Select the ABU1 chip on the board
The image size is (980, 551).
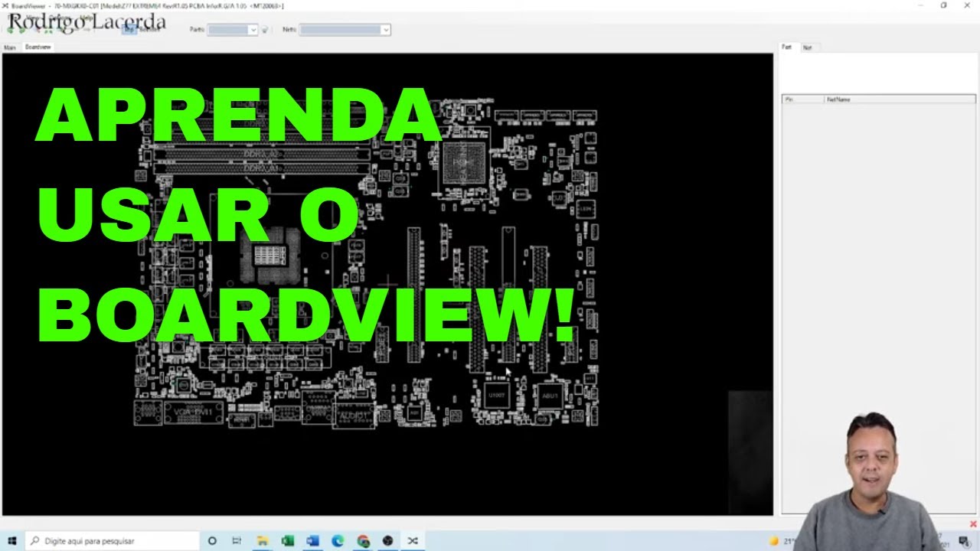pos(550,396)
